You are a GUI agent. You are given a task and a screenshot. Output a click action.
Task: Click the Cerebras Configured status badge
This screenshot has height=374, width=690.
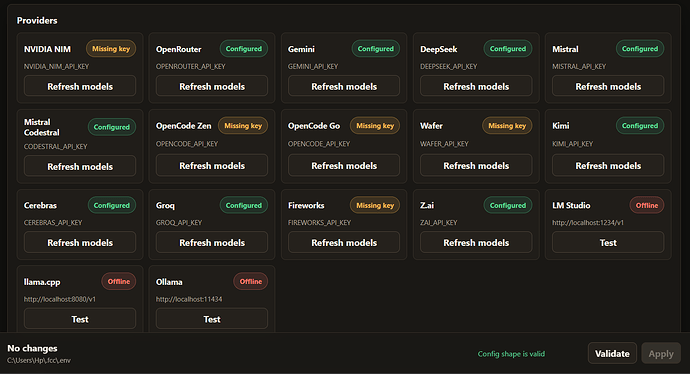point(112,205)
